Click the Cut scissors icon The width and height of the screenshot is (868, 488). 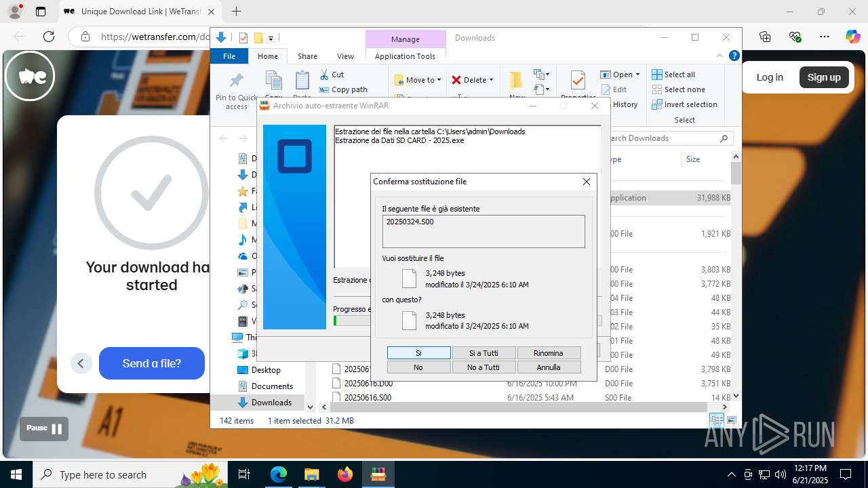pos(323,75)
